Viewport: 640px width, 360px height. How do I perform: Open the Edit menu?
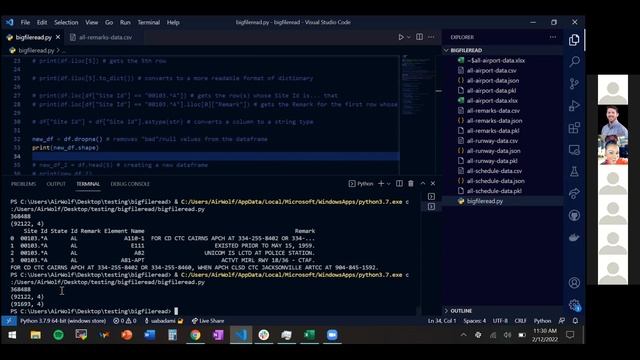[x=42, y=22]
